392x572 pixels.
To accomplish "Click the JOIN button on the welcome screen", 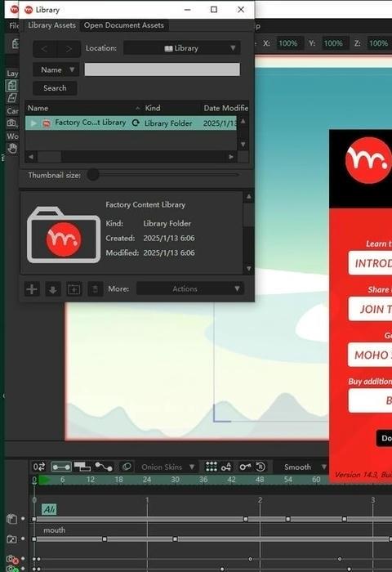I will [370, 309].
